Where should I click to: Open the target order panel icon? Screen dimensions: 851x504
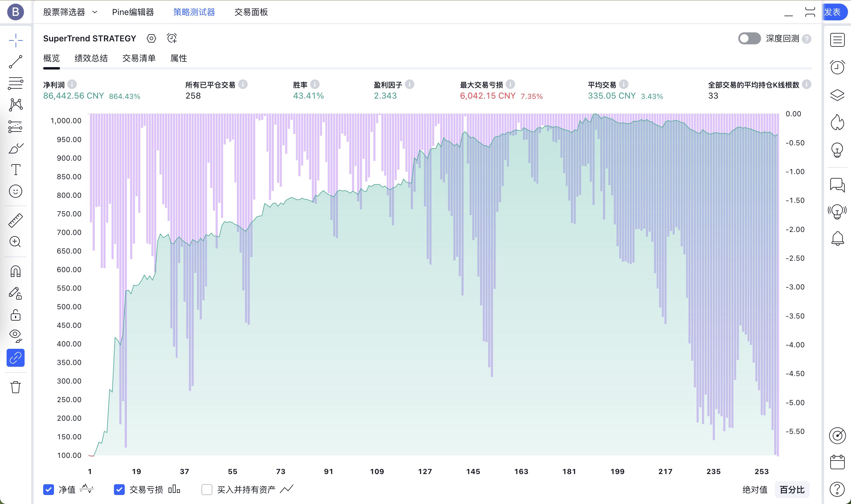click(x=837, y=436)
